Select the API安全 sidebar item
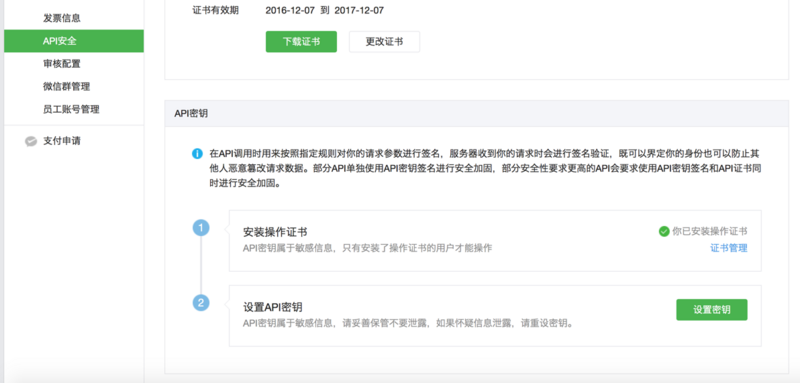 click(x=74, y=41)
